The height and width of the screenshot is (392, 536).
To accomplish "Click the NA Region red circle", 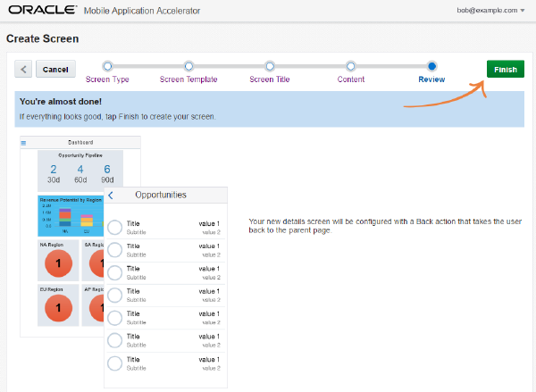I will pyautogui.click(x=58, y=263).
